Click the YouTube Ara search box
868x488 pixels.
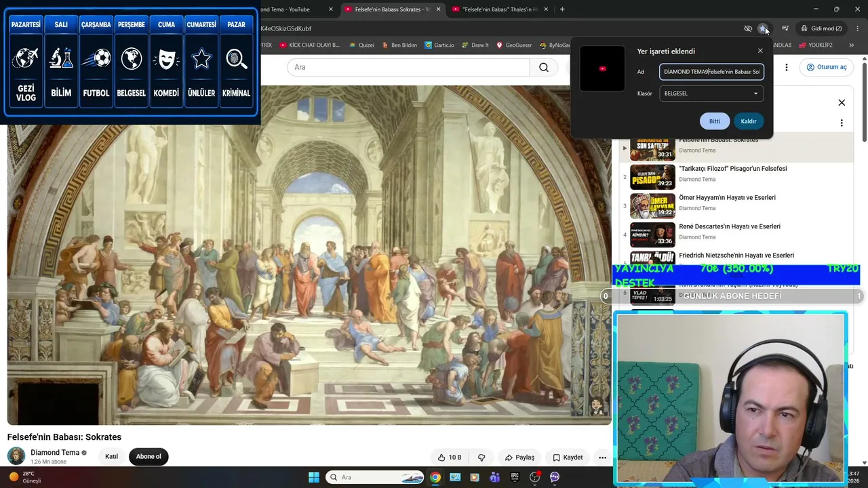(x=408, y=67)
